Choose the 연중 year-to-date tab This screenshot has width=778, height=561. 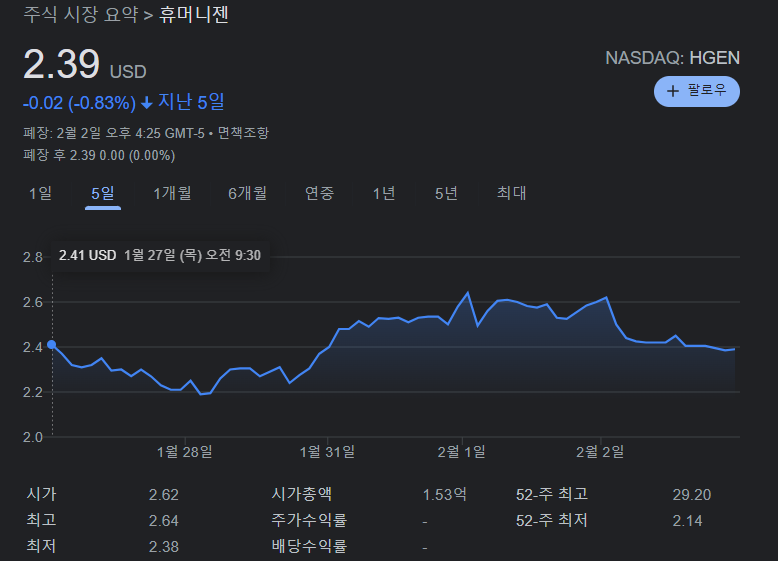click(x=320, y=193)
